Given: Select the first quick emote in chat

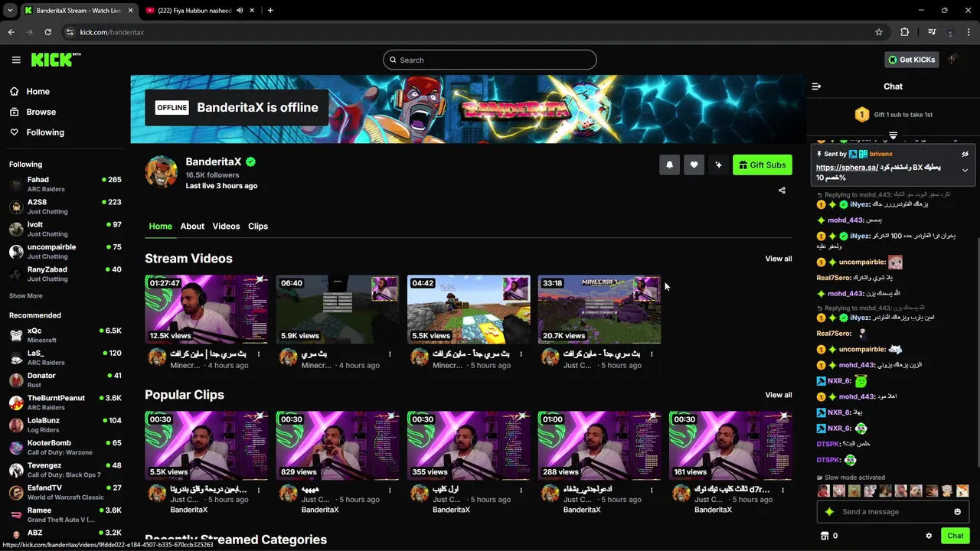Looking at the screenshot, I should coord(824,491).
